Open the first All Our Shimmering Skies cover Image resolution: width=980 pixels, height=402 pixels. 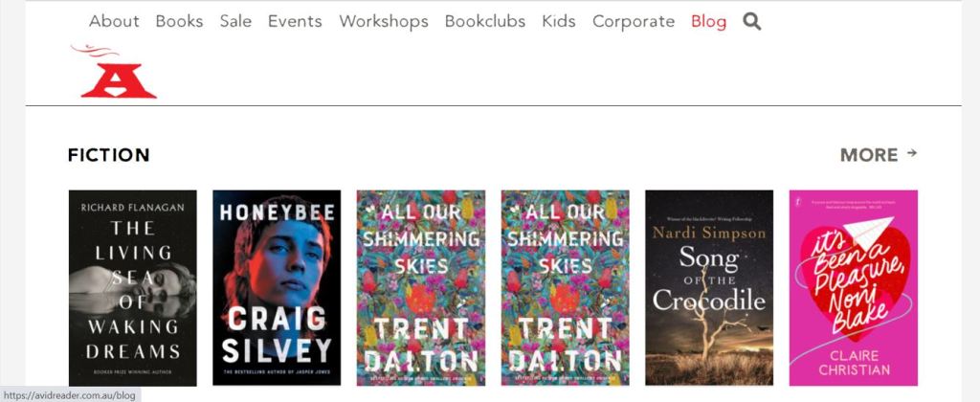(x=421, y=287)
